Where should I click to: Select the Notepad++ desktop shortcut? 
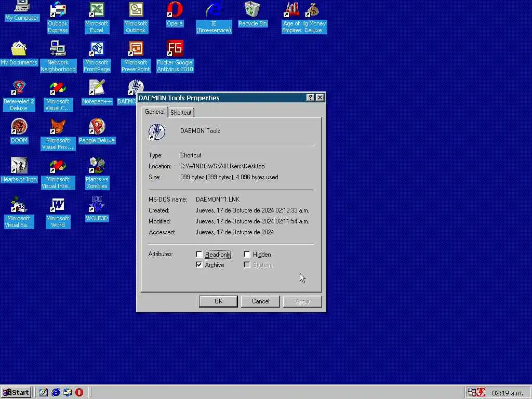97,92
